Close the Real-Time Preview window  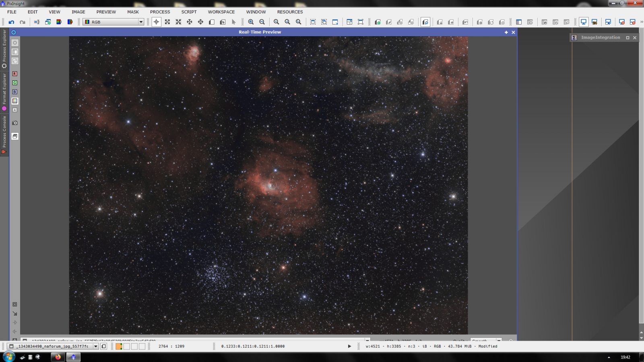[x=513, y=32]
